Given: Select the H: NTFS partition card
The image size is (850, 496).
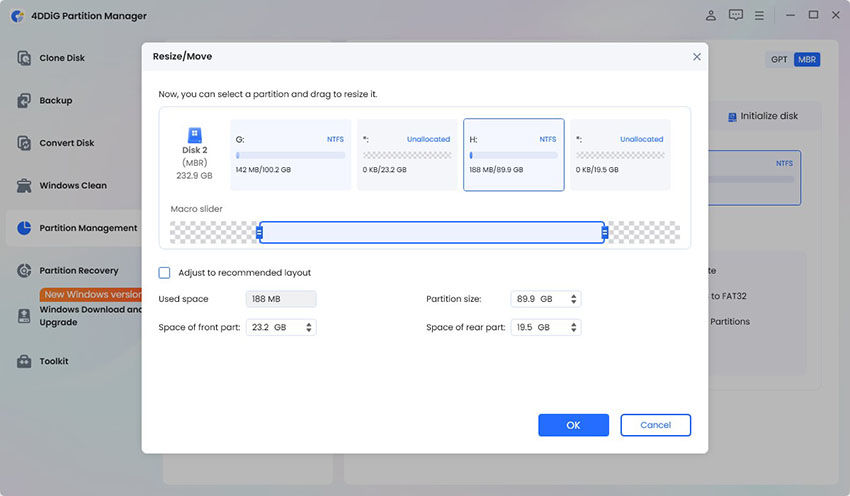Looking at the screenshot, I should [513, 154].
